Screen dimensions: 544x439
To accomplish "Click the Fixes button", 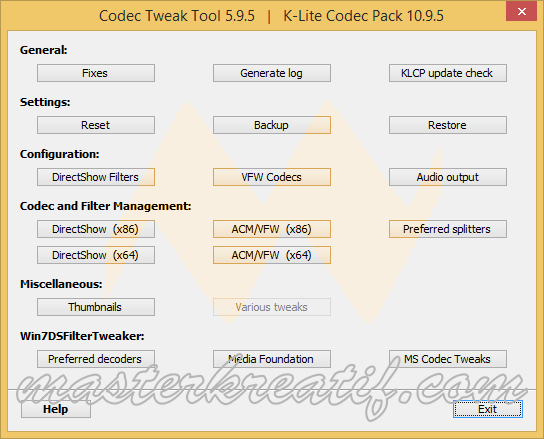I will [x=96, y=73].
